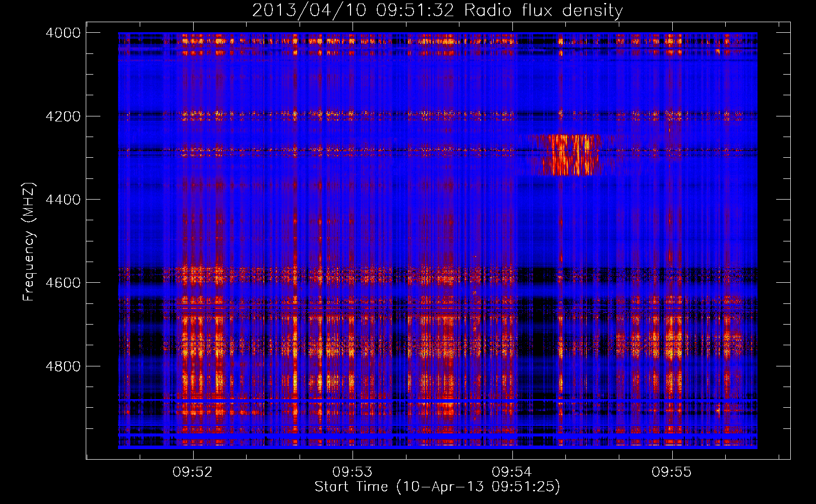The image size is (816, 504).
Task: Select the 4800 frequency axis label
Action: coord(63,366)
